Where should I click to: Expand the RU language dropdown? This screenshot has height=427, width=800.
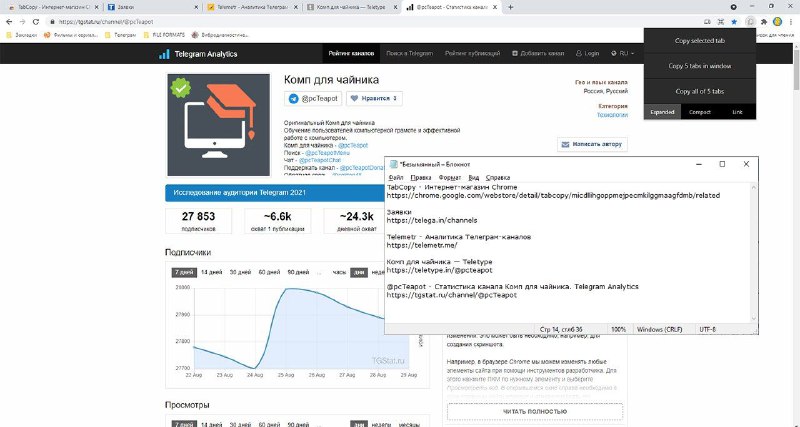click(x=622, y=54)
